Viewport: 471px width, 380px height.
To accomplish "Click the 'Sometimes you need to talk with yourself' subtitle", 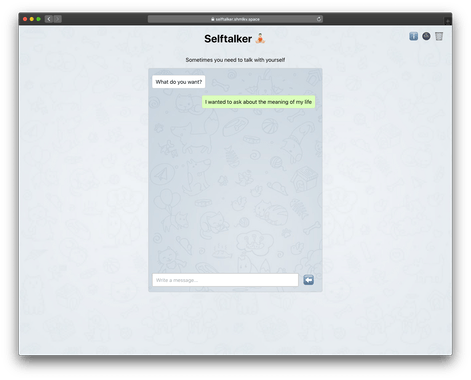I will 235,60.
